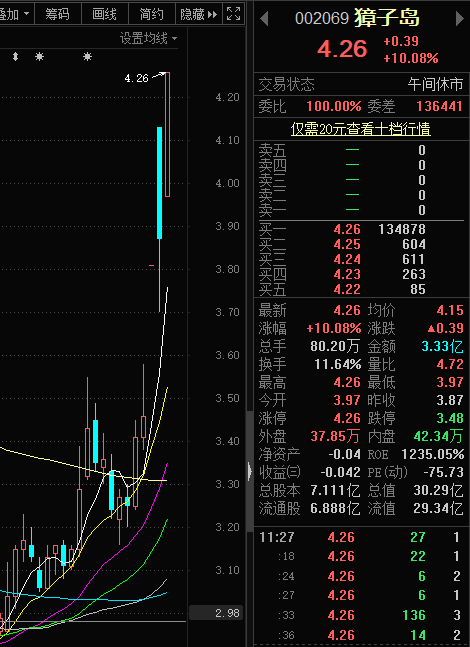Screen dimensions: 470x647
Task: Select the 画线 drawing tool
Action: pyautogui.click(x=105, y=14)
